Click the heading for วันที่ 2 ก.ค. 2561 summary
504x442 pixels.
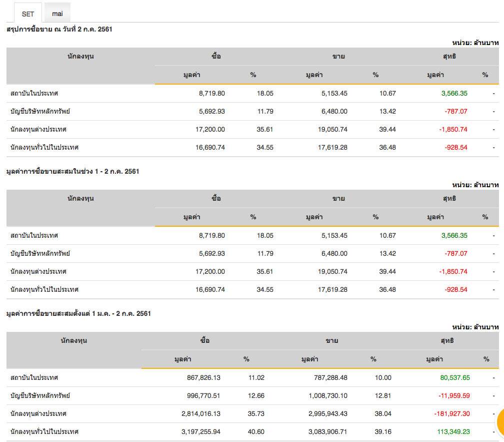click(59, 30)
